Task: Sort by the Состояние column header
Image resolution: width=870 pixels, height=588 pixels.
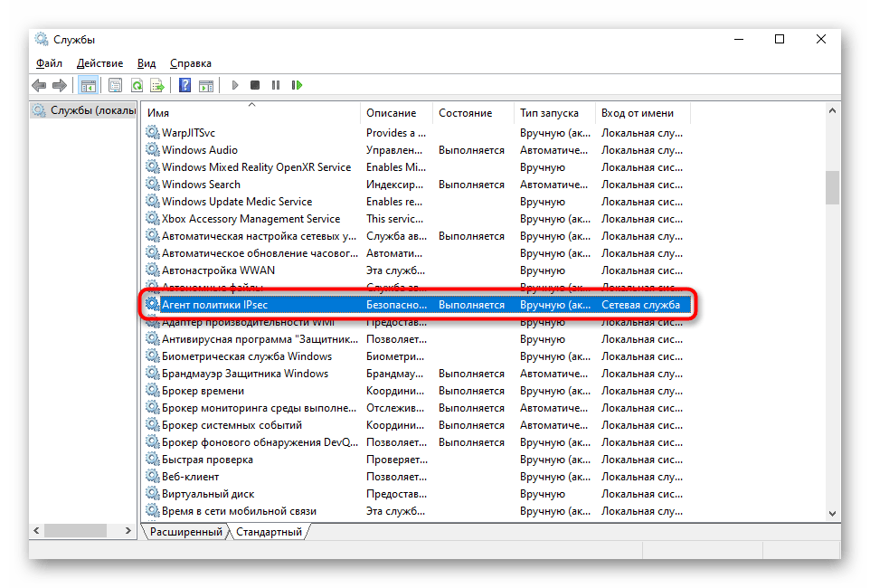Action: coord(473,113)
